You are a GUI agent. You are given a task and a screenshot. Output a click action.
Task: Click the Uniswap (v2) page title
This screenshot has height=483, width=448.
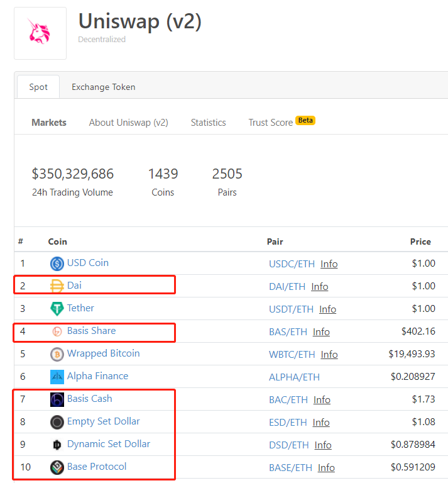tap(140, 21)
